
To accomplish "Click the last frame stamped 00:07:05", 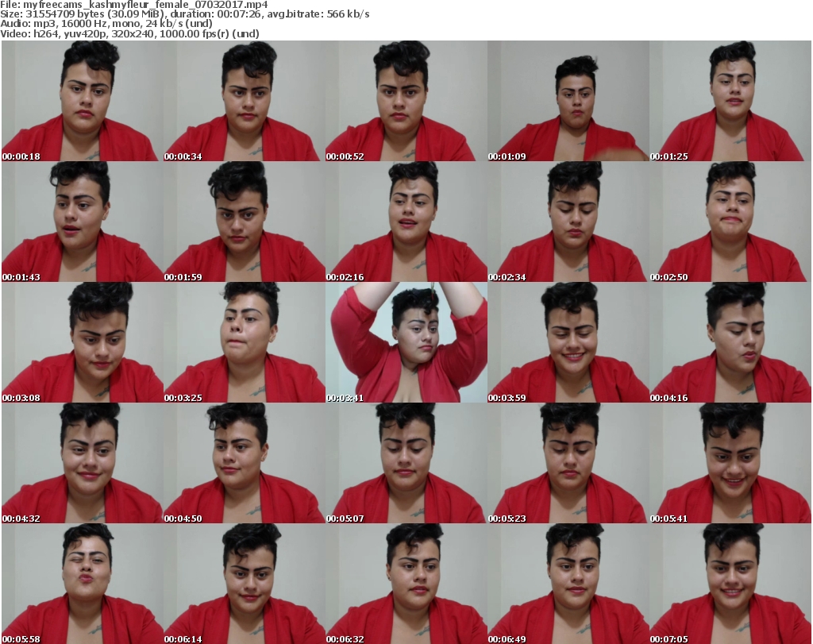I will point(730,584).
